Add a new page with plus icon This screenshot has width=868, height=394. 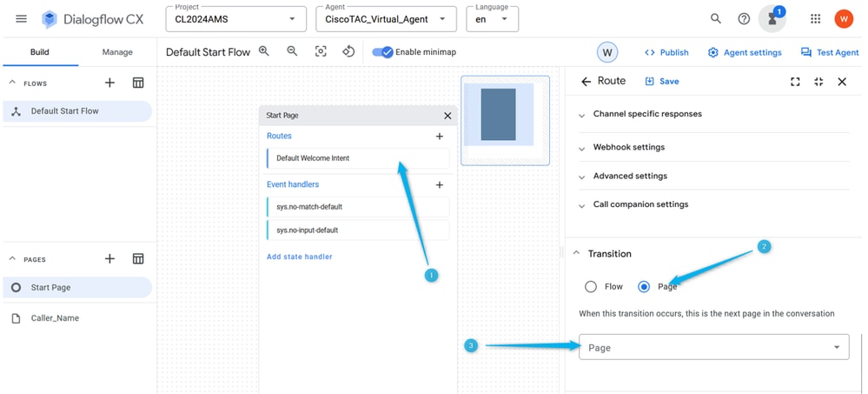(x=109, y=259)
